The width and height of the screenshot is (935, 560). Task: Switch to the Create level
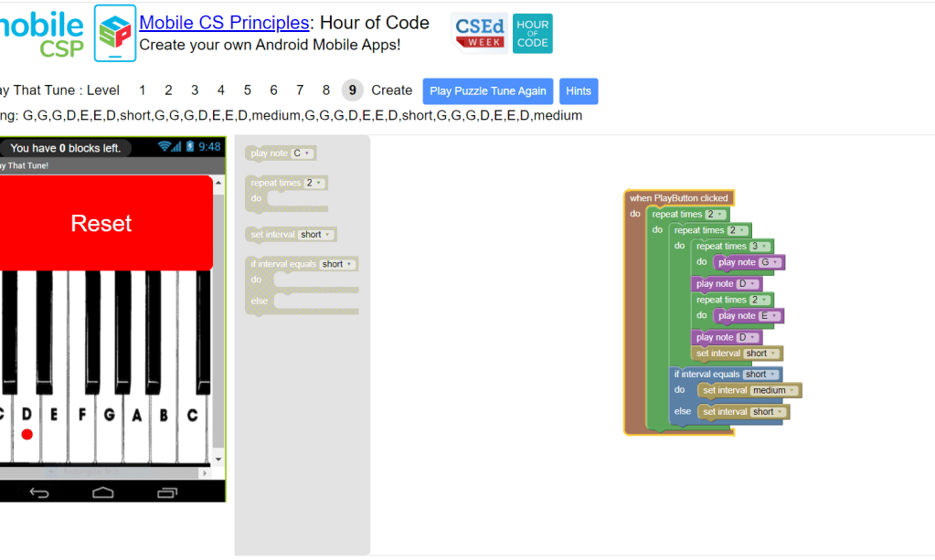click(x=391, y=90)
